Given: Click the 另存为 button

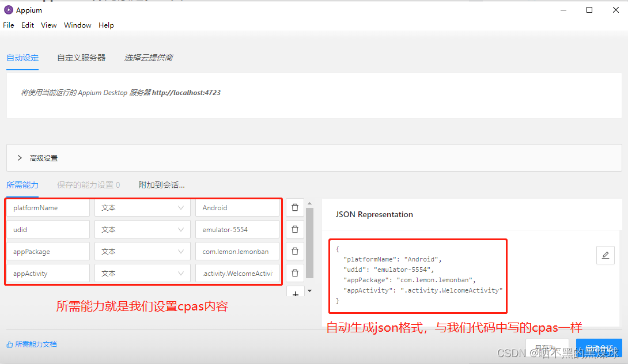Looking at the screenshot, I should click(547, 348).
